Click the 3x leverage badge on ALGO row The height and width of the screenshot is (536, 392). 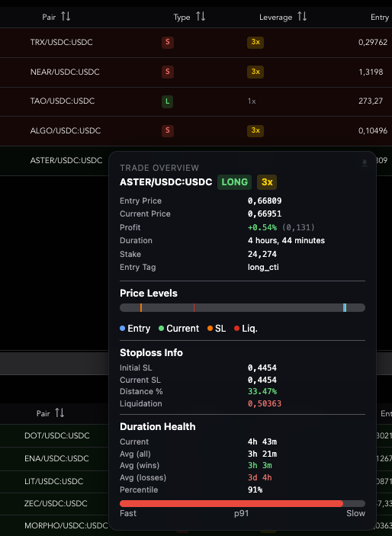[x=255, y=130]
